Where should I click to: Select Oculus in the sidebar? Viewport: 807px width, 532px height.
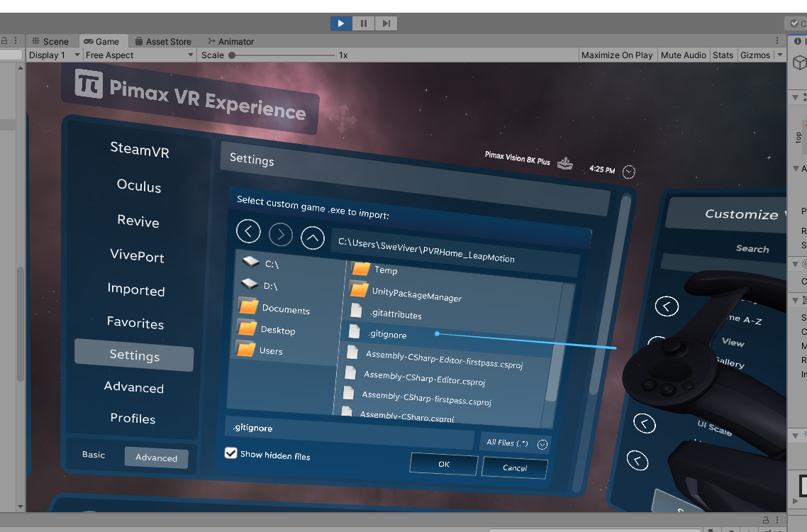(x=139, y=185)
